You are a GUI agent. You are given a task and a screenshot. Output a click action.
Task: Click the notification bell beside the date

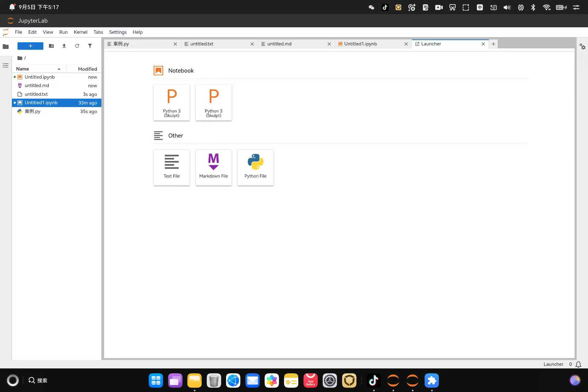[x=12, y=7]
